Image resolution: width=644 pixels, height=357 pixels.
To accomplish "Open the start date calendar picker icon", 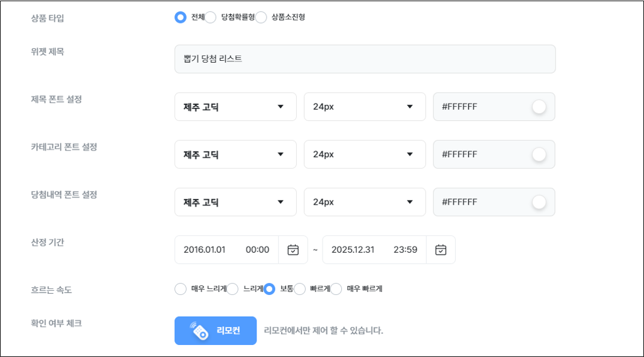I will (x=293, y=250).
